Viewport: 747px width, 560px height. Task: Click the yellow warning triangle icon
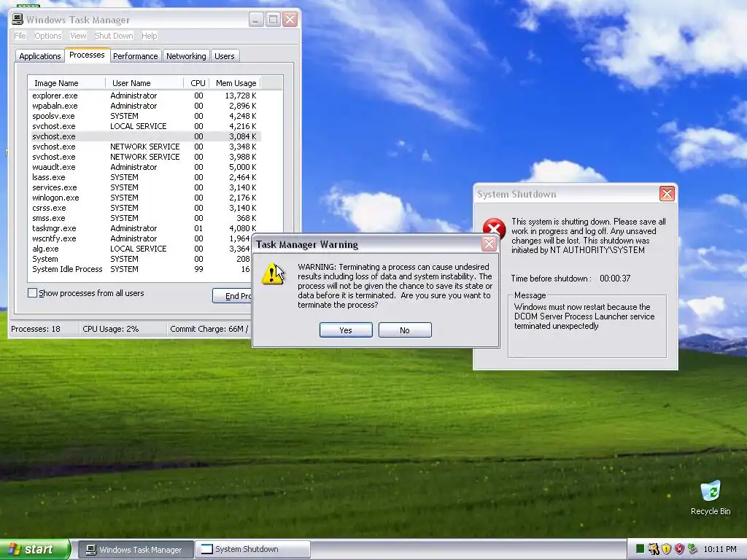click(x=272, y=275)
